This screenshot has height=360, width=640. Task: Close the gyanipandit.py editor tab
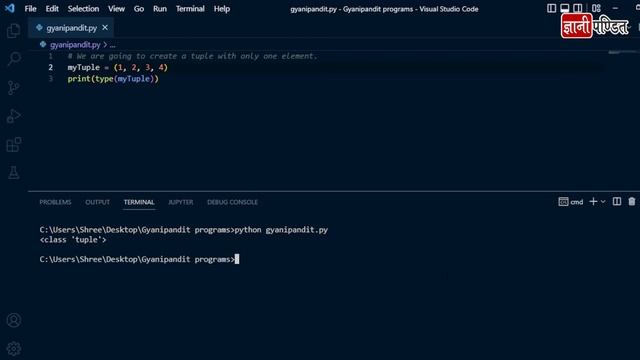(105, 28)
